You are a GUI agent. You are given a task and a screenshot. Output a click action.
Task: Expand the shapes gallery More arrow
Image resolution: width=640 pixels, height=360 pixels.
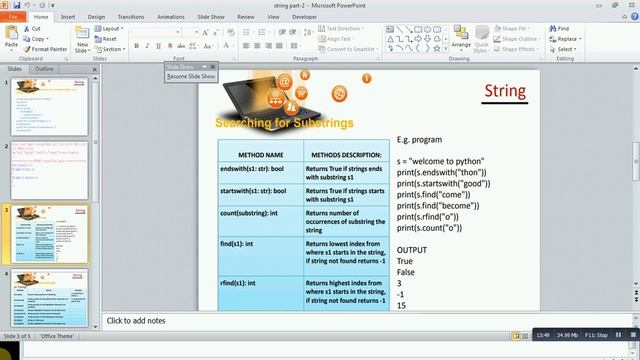click(446, 49)
